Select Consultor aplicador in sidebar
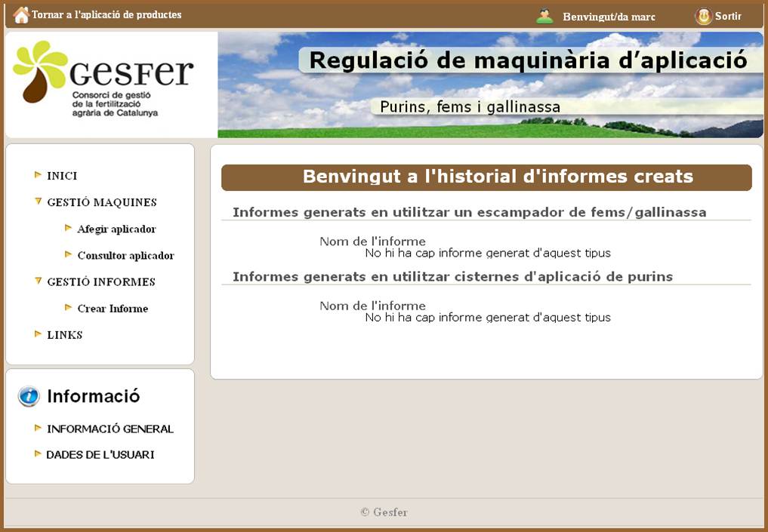 pyautogui.click(x=125, y=256)
